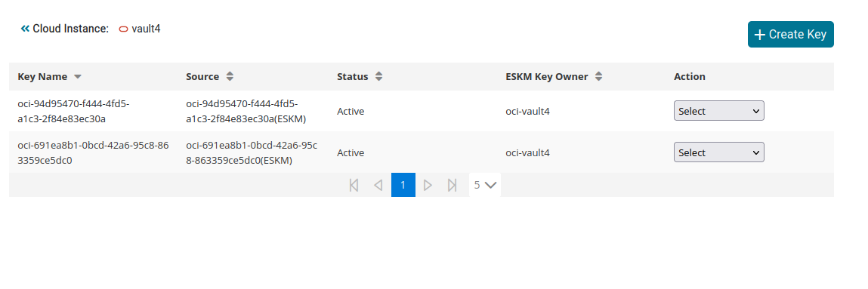Screen dimensions: 868x289
Task: Go to the next page
Action: [428, 185]
